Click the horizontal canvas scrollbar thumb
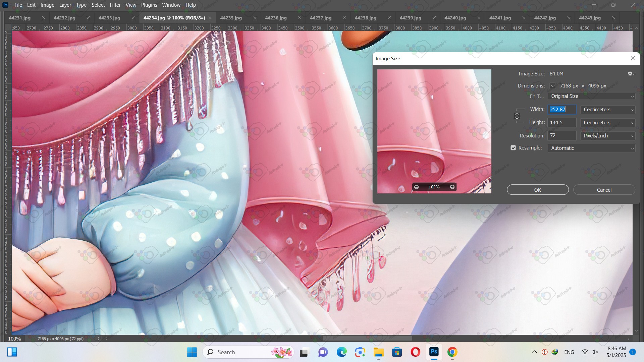Viewport: 644px width, 362px height. (x=367, y=339)
